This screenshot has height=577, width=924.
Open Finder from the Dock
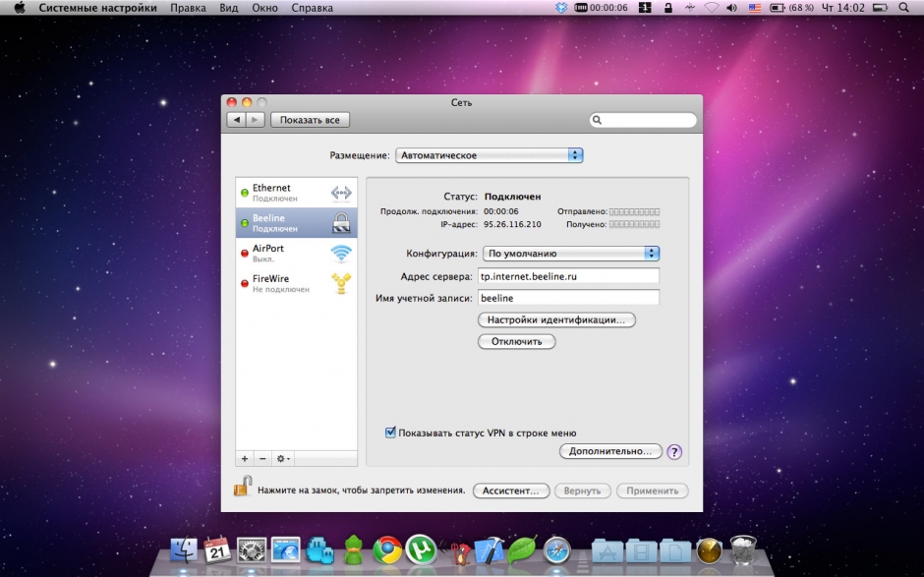click(185, 550)
